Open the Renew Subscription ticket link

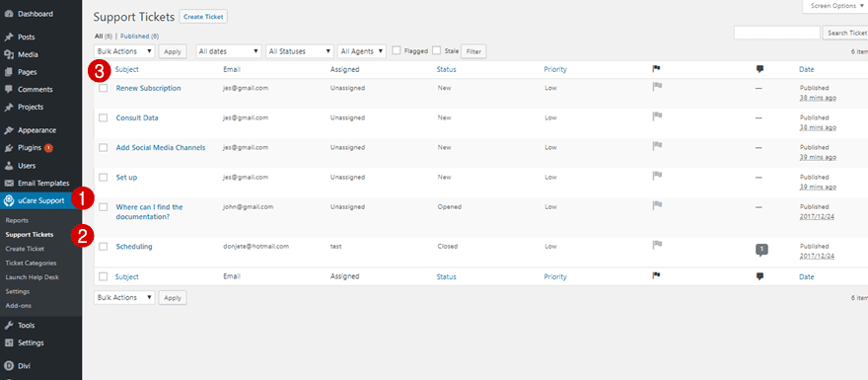pyautogui.click(x=148, y=88)
